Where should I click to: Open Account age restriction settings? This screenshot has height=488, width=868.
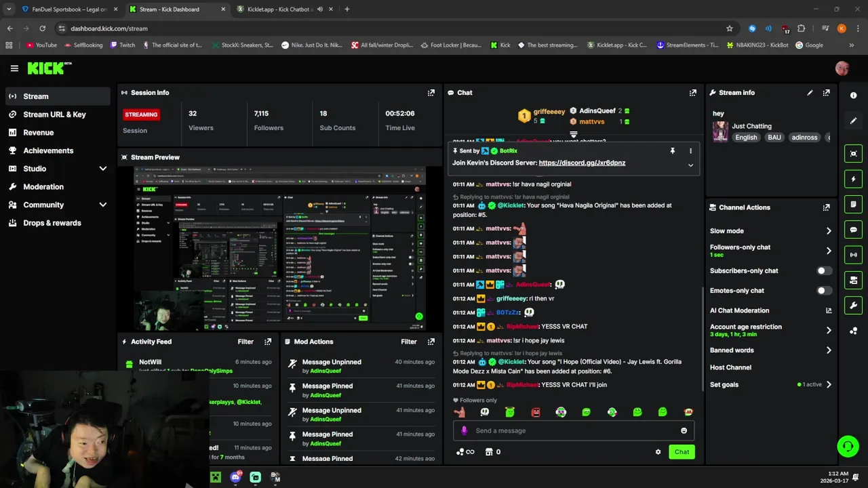771,330
